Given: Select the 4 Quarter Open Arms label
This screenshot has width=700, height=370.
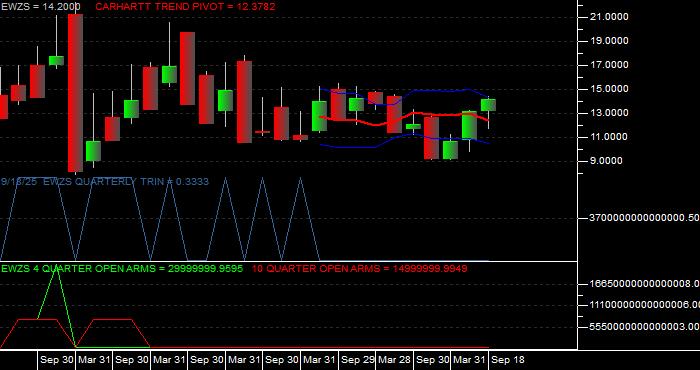Looking at the screenshot, I should (x=122, y=269).
